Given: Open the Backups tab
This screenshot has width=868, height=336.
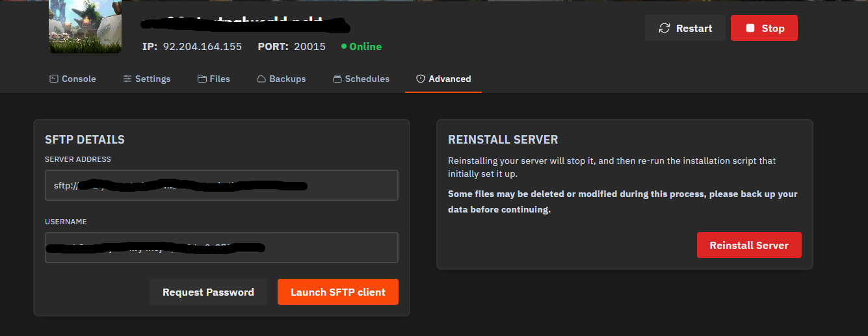Looking at the screenshot, I should pos(282,79).
